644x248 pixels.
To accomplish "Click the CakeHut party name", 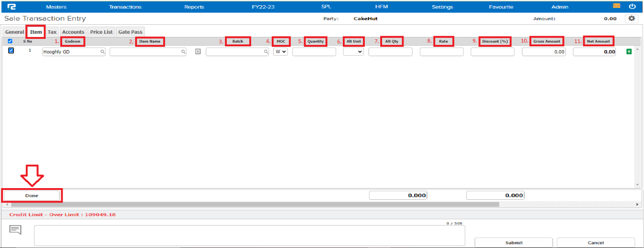I will pyautogui.click(x=365, y=19).
